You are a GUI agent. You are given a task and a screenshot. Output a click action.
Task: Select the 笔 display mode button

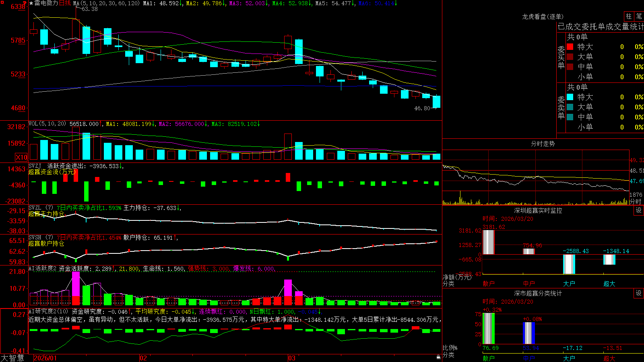[x=639, y=16]
